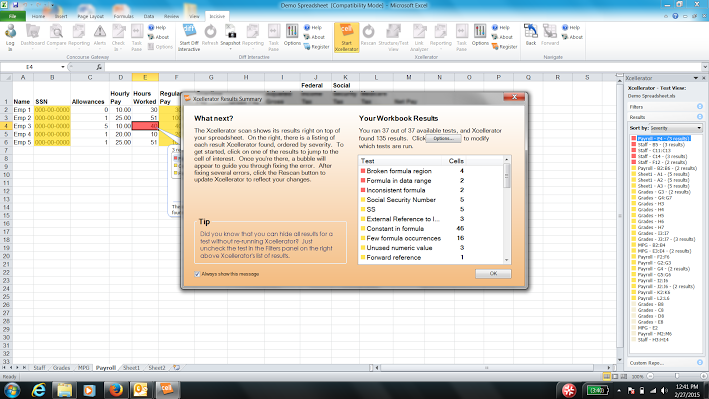This screenshot has height=399, width=709.
Task: Click Start Xcellerator in the ribbon
Action: point(346,38)
